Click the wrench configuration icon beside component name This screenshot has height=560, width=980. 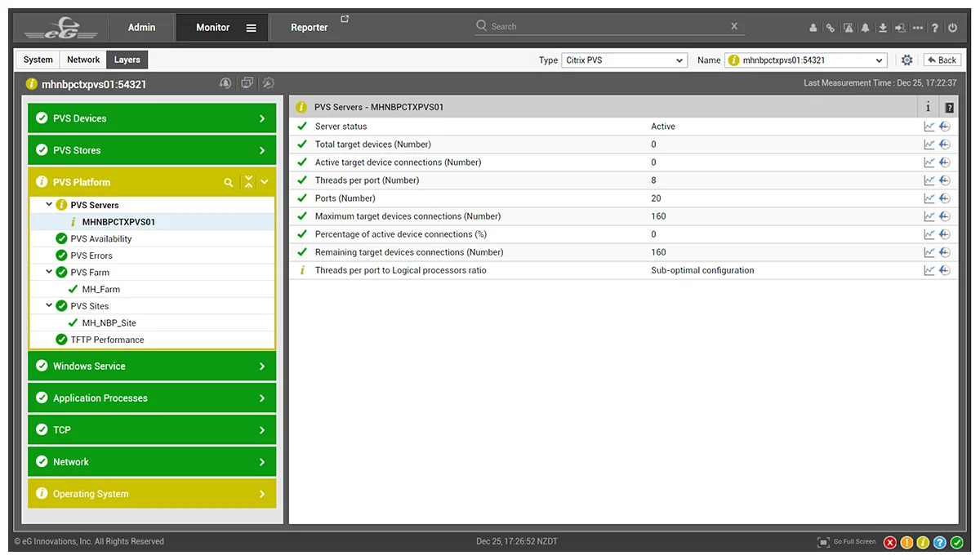point(268,83)
